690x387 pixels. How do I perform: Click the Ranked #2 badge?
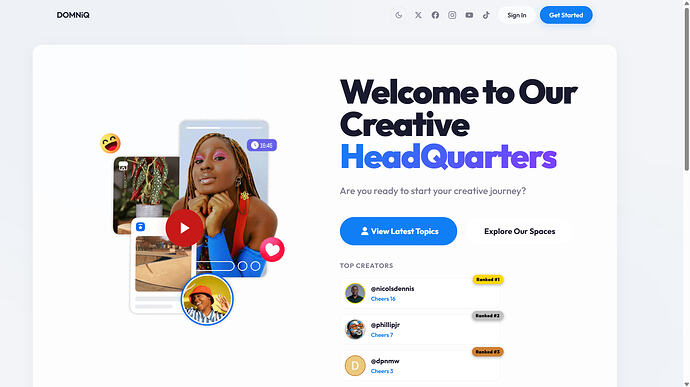coord(488,316)
